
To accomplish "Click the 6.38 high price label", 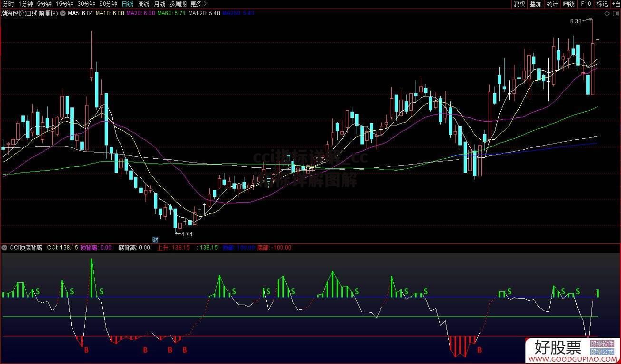I will (x=575, y=21).
